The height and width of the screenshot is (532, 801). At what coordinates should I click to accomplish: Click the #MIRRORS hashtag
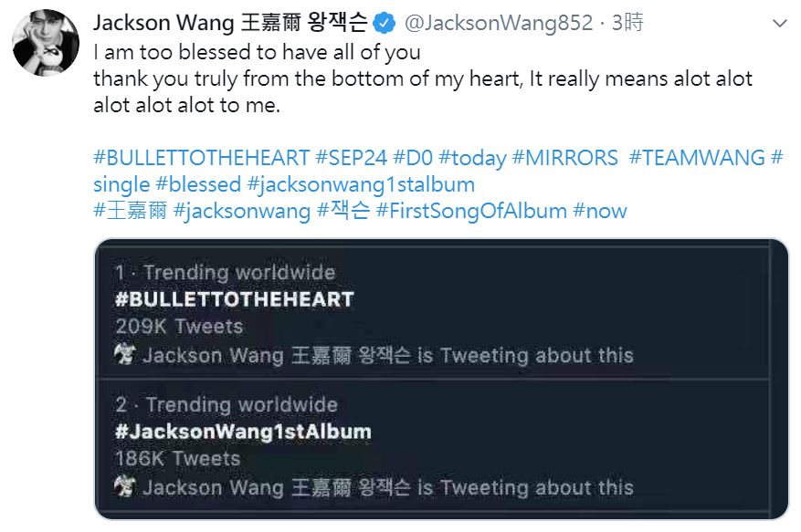point(565,158)
